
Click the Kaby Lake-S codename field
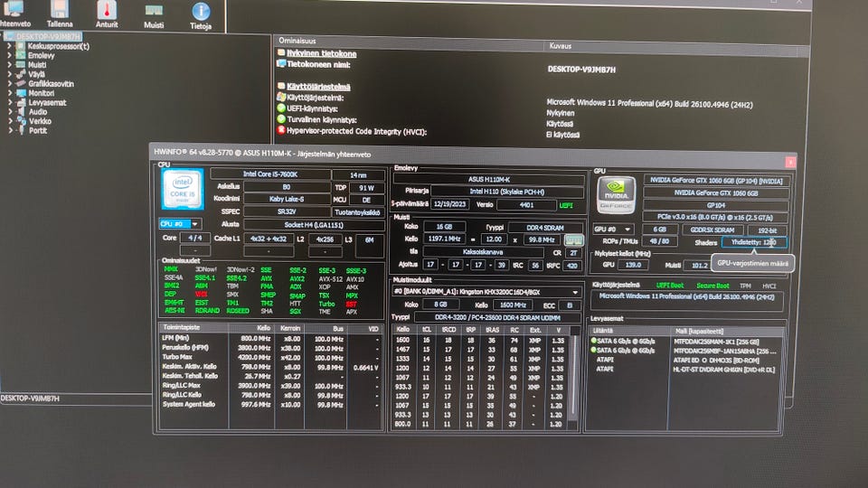287,199
